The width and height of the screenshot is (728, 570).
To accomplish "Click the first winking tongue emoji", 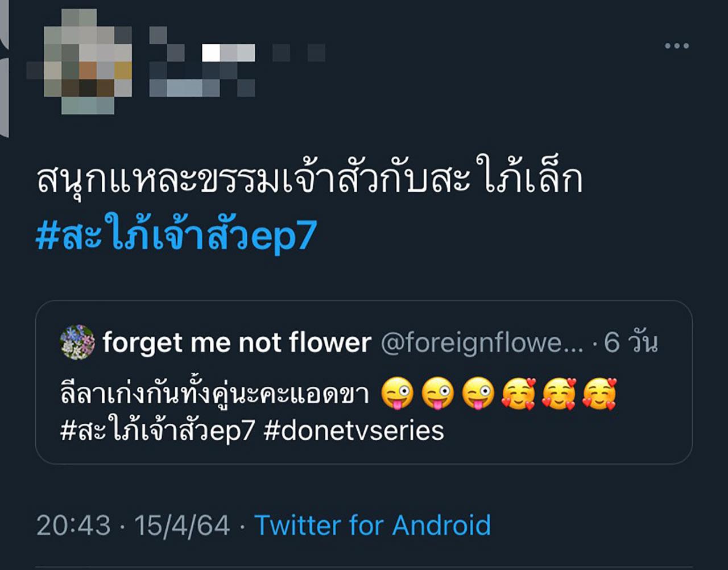I will (x=398, y=394).
